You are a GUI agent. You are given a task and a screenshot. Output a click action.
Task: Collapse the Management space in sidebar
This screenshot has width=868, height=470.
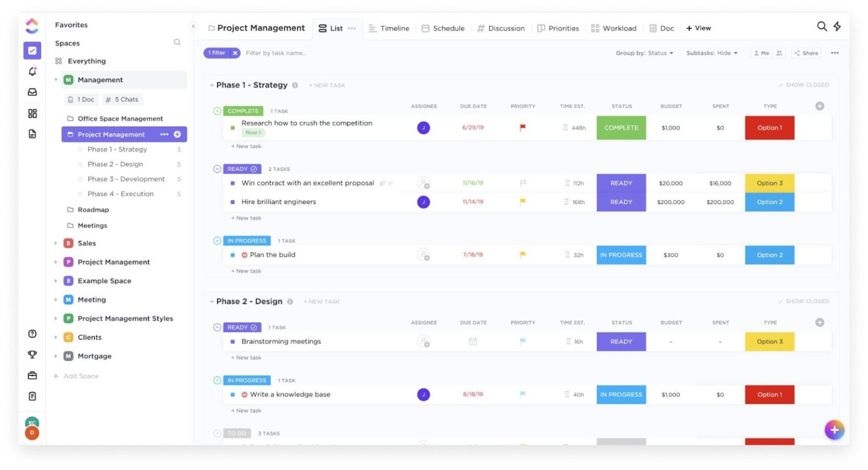55,80
